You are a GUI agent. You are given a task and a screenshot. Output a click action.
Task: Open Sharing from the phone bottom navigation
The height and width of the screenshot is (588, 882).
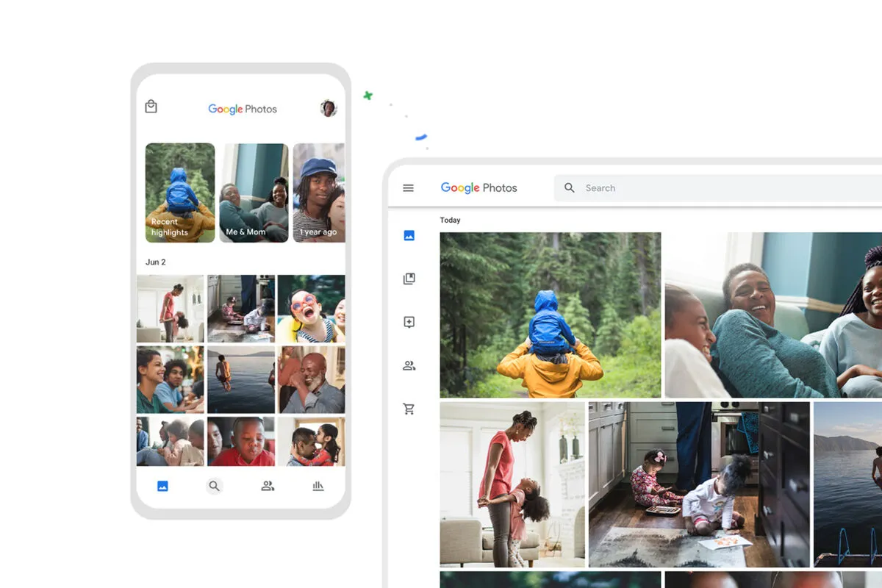[x=267, y=486]
